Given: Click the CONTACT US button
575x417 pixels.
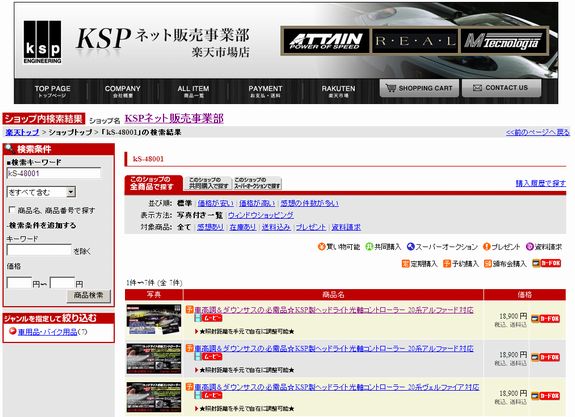Looking at the screenshot, I should click(x=501, y=88).
